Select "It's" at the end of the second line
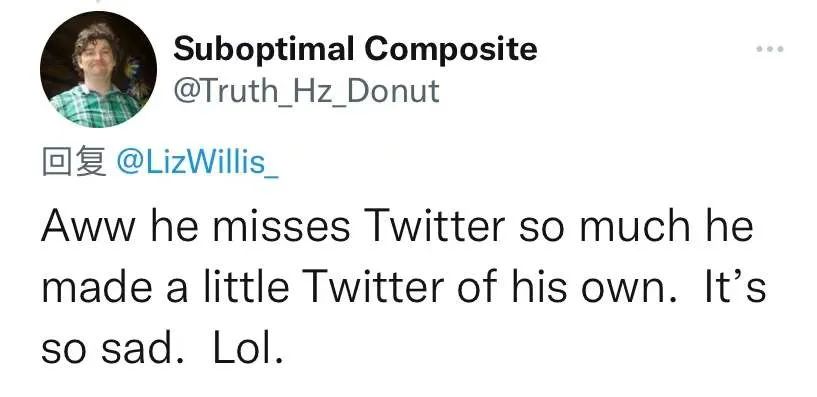The width and height of the screenshot is (817, 397). tap(735, 287)
